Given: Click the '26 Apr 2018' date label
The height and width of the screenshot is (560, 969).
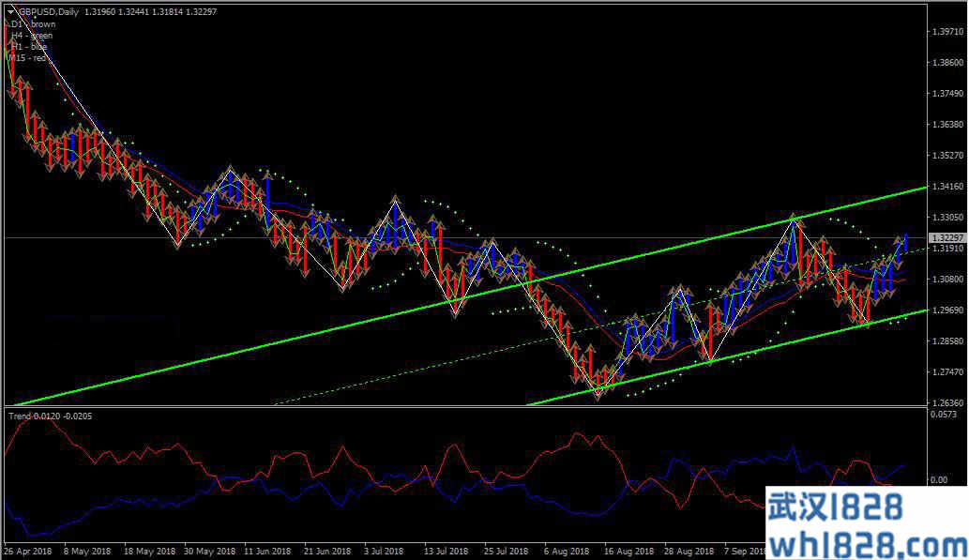Looking at the screenshot, I should [28, 551].
